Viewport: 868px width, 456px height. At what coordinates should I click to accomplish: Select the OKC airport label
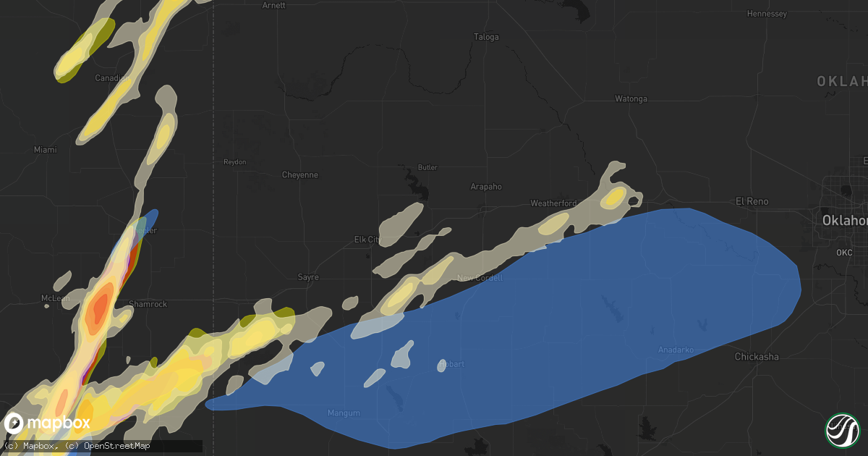pyautogui.click(x=843, y=253)
